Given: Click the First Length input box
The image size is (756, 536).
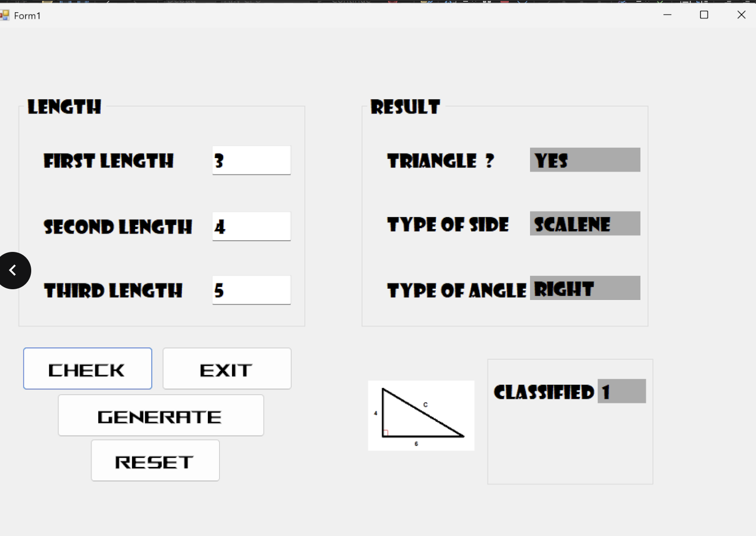Looking at the screenshot, I should [x=252, y=160].
